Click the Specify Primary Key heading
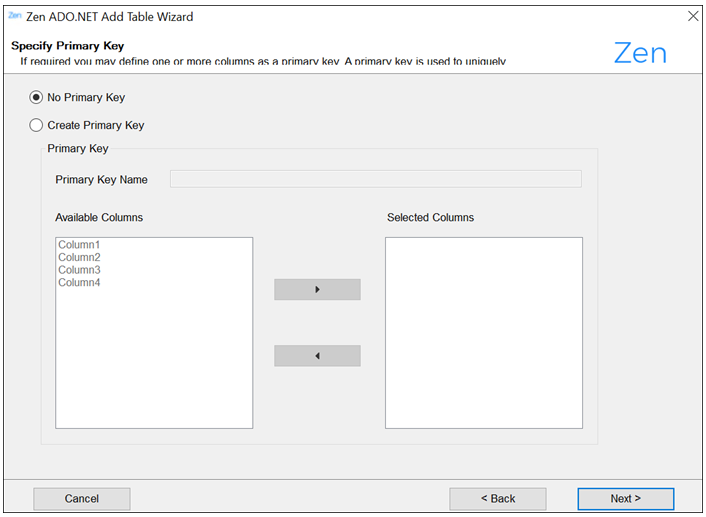 pos(67,46)
